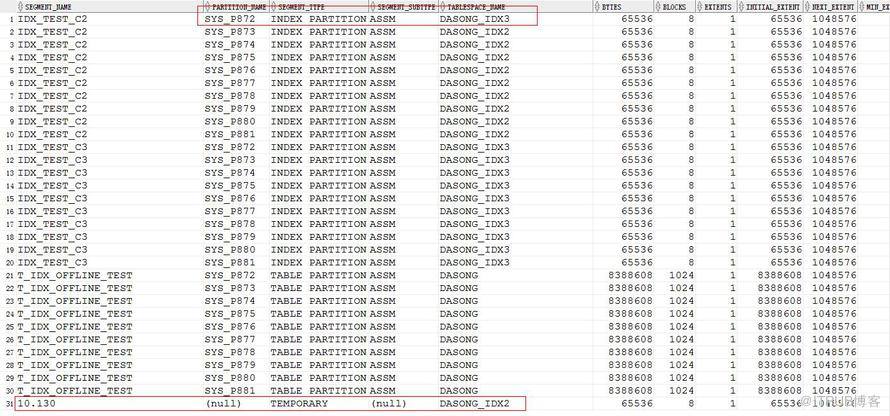Click the NEXT_EXTENT column header
The height and width of the screenshot is (416, 890).
coord(833,7)
